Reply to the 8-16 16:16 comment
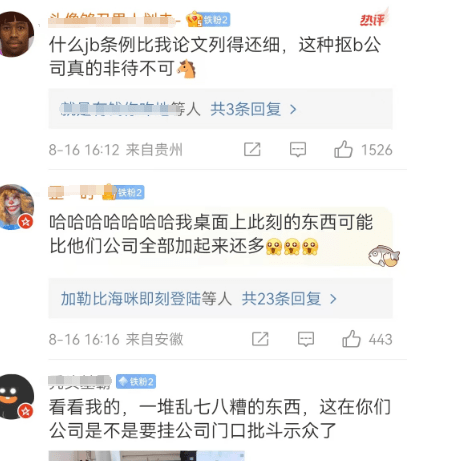This screenshot has width=459, height=461. [x=306, y=339]
